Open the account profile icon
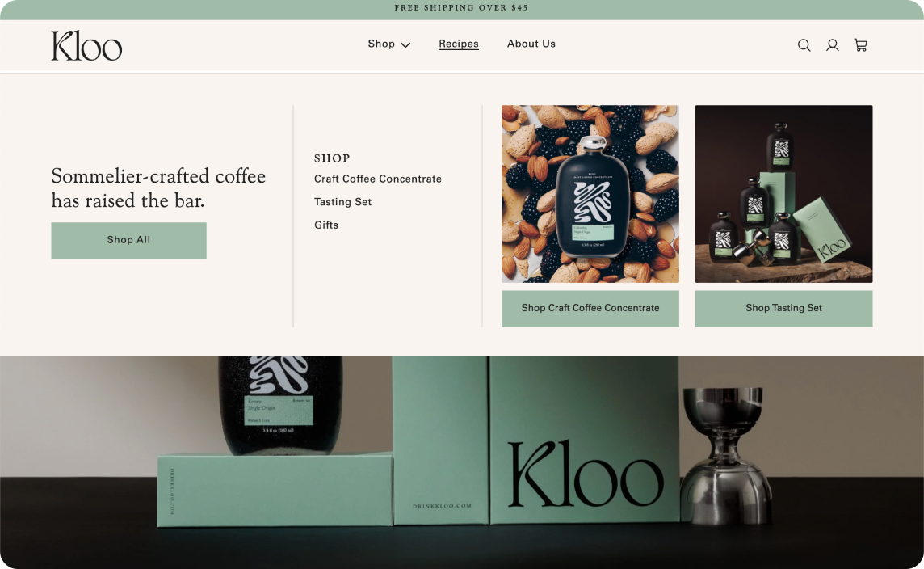Screen dimensions: 924x569 click(832, 45)
